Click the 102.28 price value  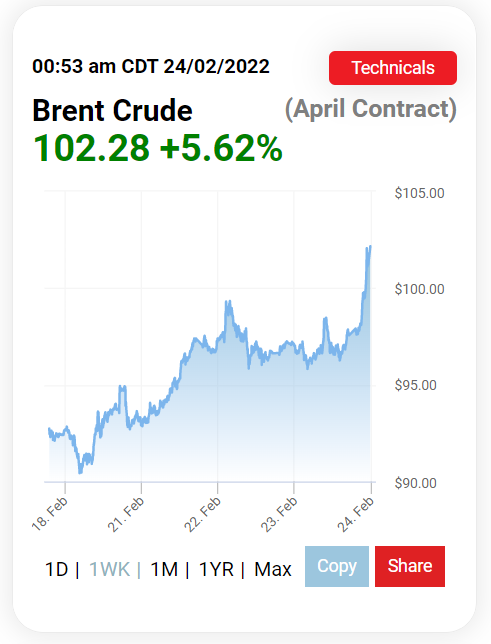(91, 148)
